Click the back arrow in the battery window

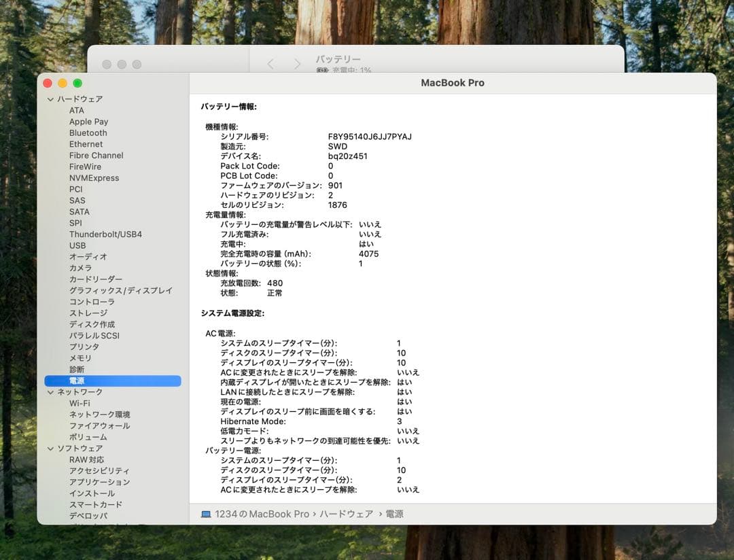270,63
